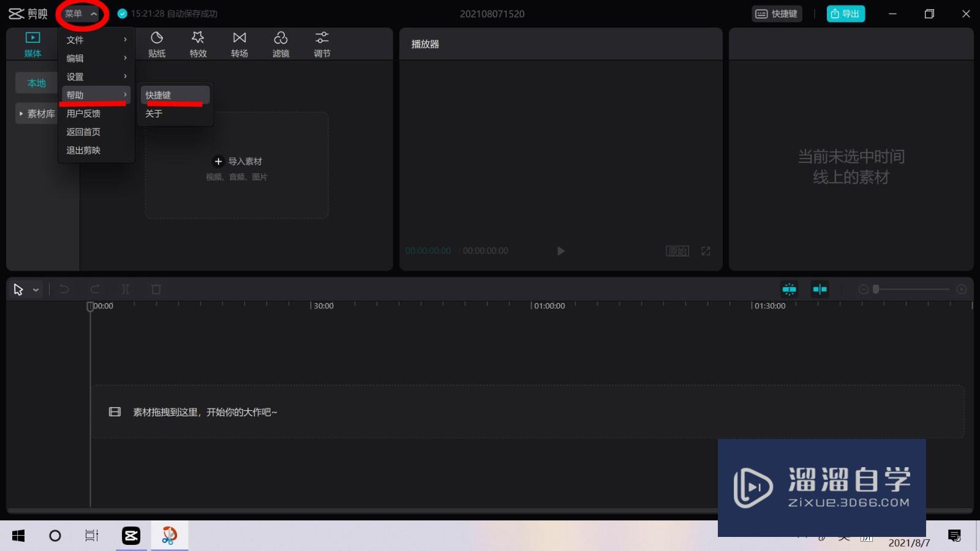Expand the 素材库 material library
980x551 pixels.
tap(37, 113)
